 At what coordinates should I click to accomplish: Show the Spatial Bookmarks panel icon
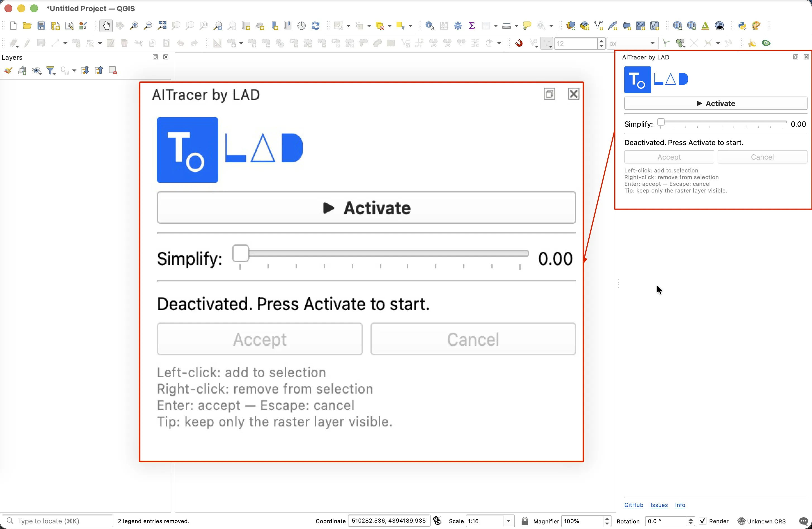(288, 26)
